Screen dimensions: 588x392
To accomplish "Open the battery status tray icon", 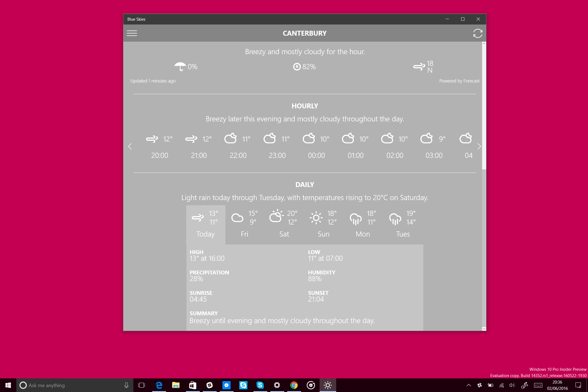I will coord(491,385).
